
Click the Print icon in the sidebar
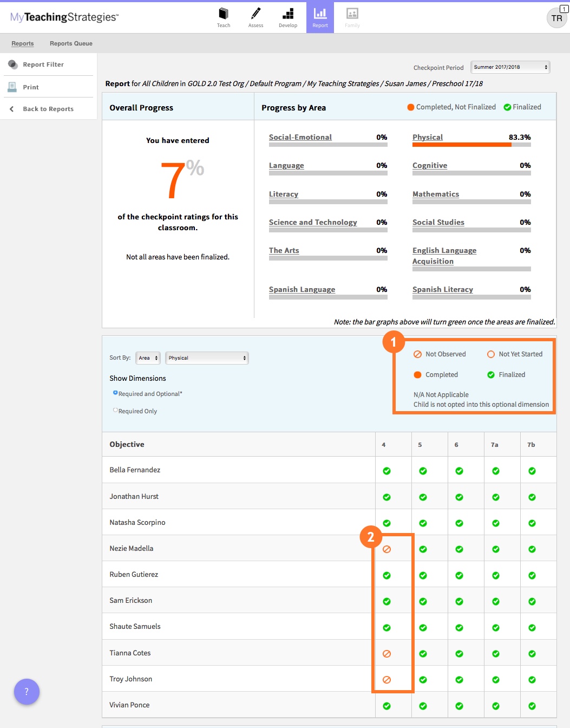click(12, 86)
